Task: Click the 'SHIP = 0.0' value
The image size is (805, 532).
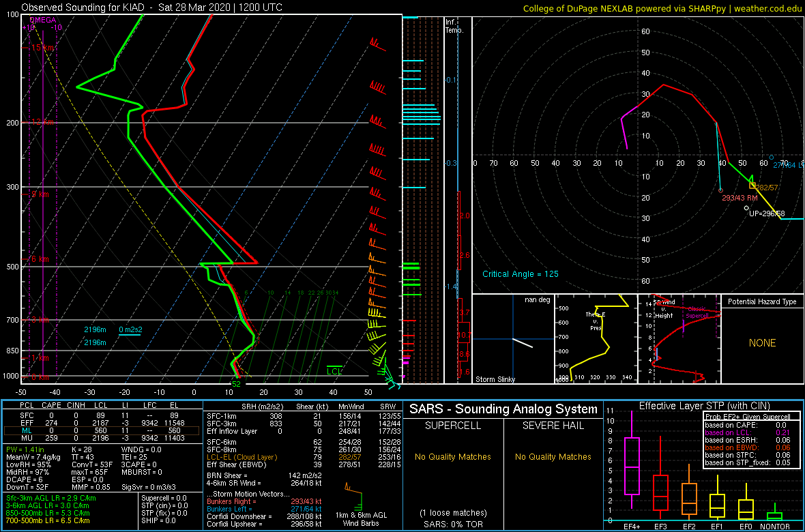Action: pos(158,520)
